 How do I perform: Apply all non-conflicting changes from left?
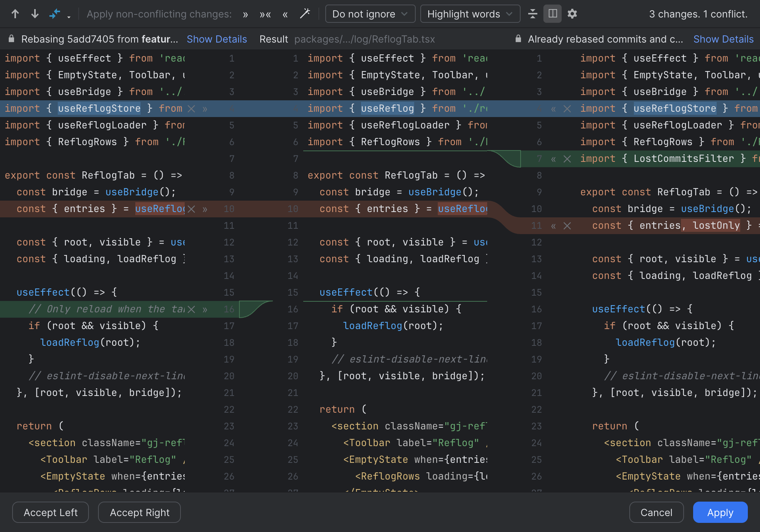coord(245,14)
